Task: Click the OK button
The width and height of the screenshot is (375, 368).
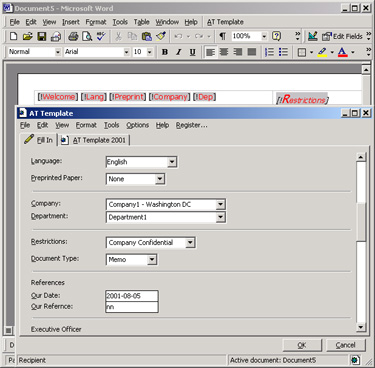Action: tap(302, 345)
